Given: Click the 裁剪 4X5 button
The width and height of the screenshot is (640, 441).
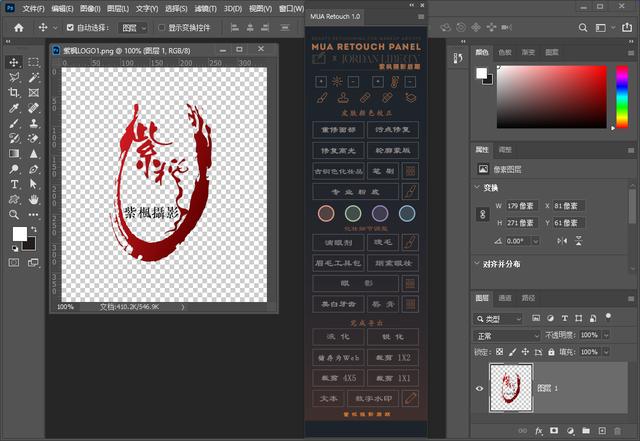Looking at the screenshot, I should coord(338,378).
